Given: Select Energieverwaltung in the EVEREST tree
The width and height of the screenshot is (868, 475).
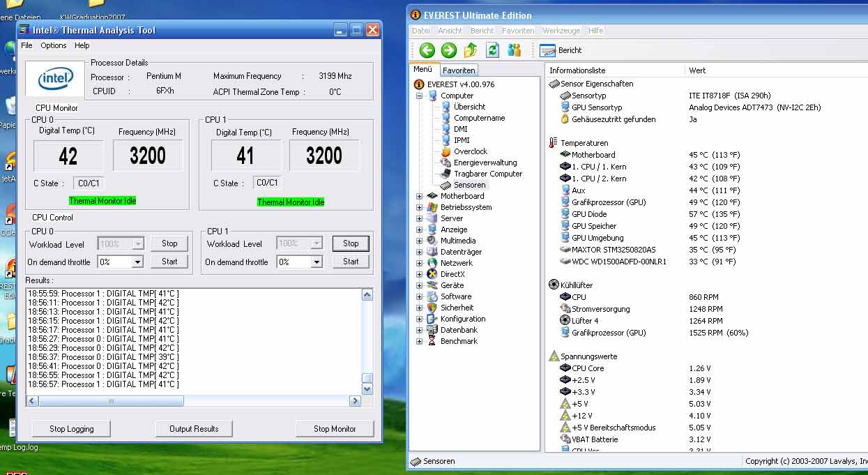Looking at the screenshot, I should [485, 163].
